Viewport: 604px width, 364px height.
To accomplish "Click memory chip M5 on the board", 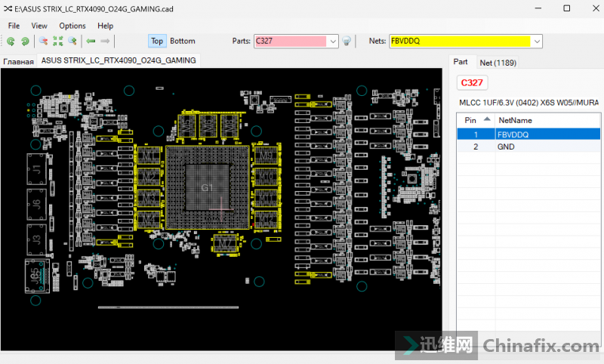I will tap(186, 126).
